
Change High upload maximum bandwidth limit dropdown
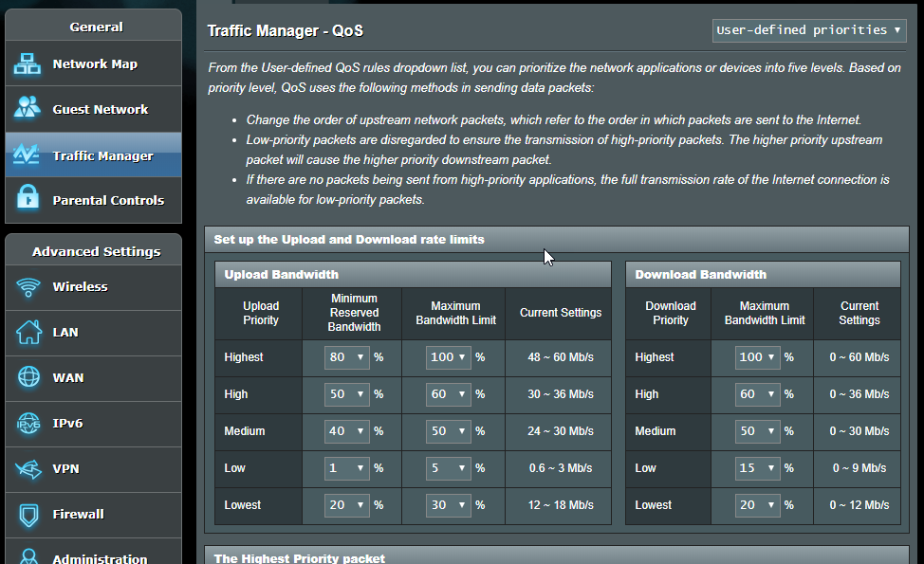point(449,394)
